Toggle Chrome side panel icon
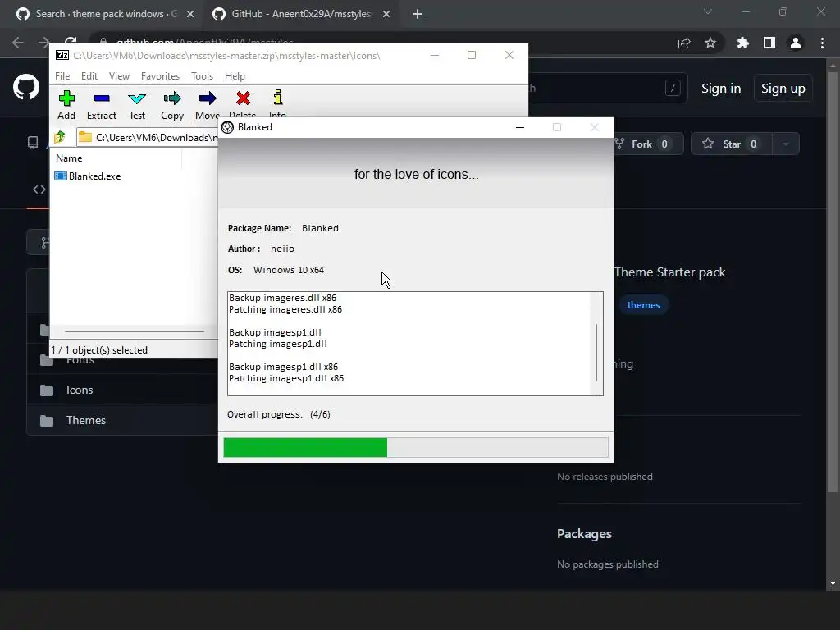The height and width of the screenshot is (630, 840). [769, 43]
